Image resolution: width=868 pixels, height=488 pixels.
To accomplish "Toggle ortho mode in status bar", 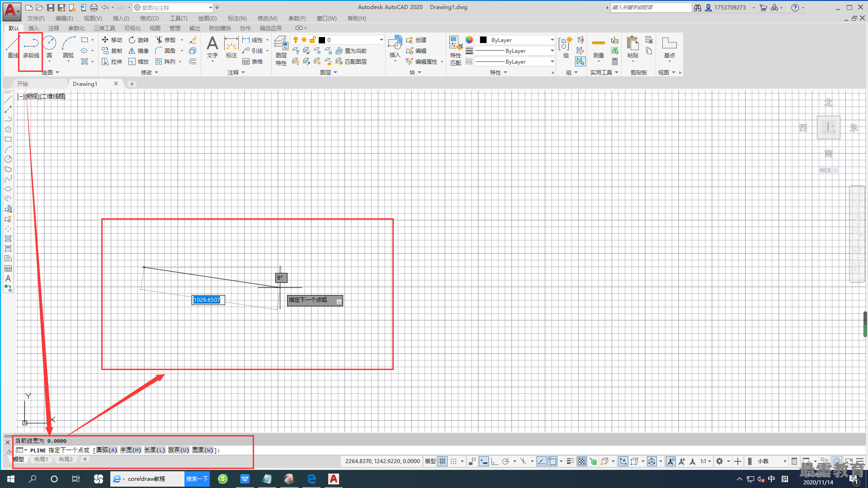I will pos(495,461).
